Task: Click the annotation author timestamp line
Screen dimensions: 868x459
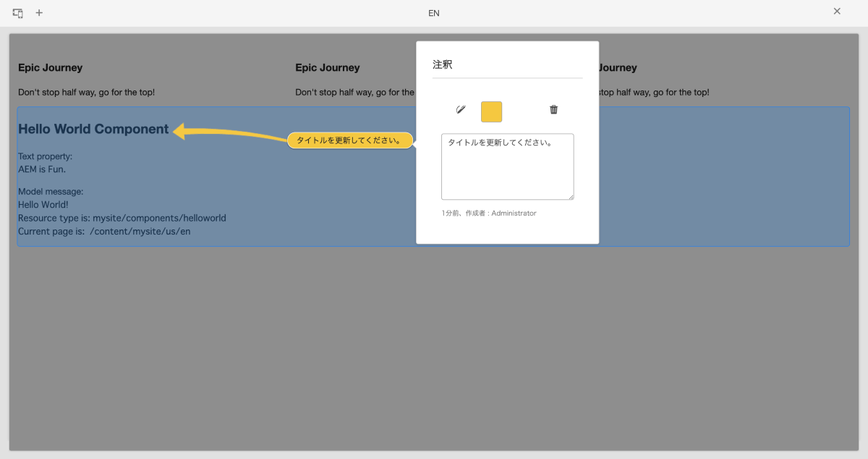Action: click(489, 214)
